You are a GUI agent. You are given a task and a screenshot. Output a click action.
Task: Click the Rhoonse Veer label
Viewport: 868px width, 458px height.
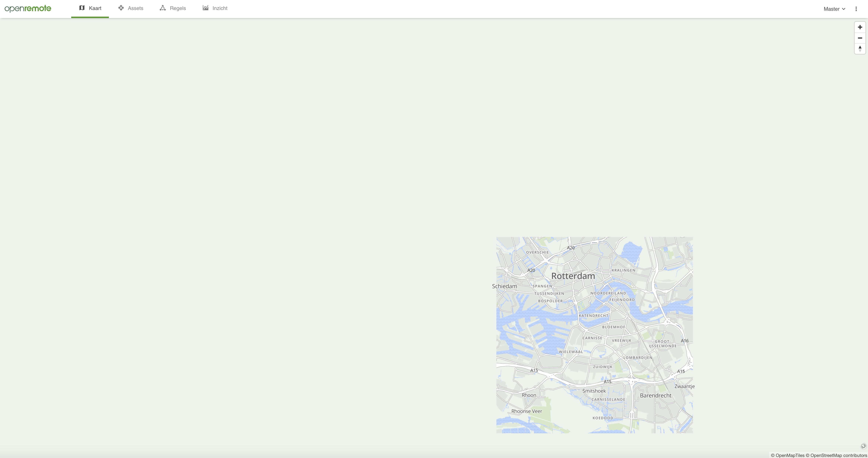tap(527, 411)
